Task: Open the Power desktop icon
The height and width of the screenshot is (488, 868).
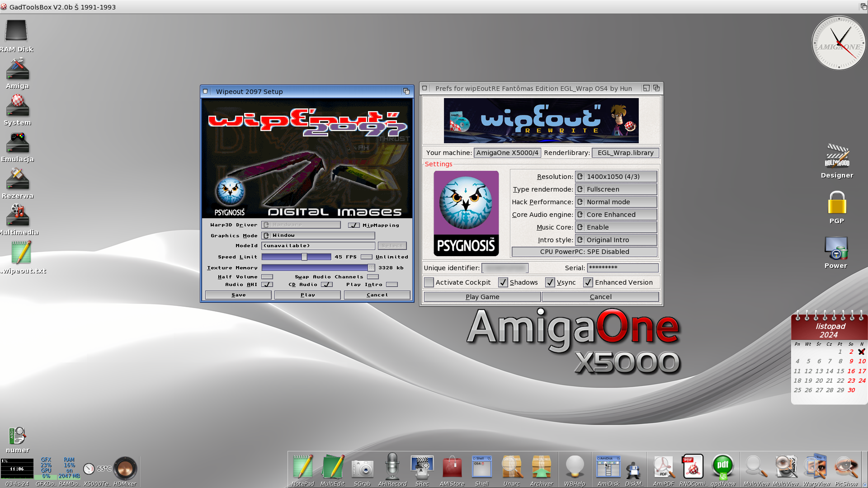Action: click(x=836, y=248)
